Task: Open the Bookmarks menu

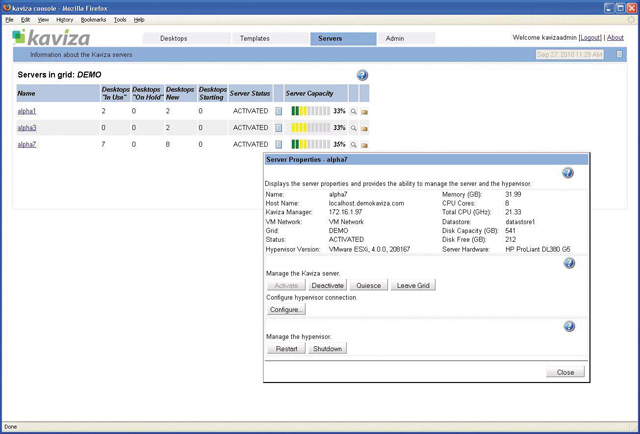Action: (x=93, y=20)
